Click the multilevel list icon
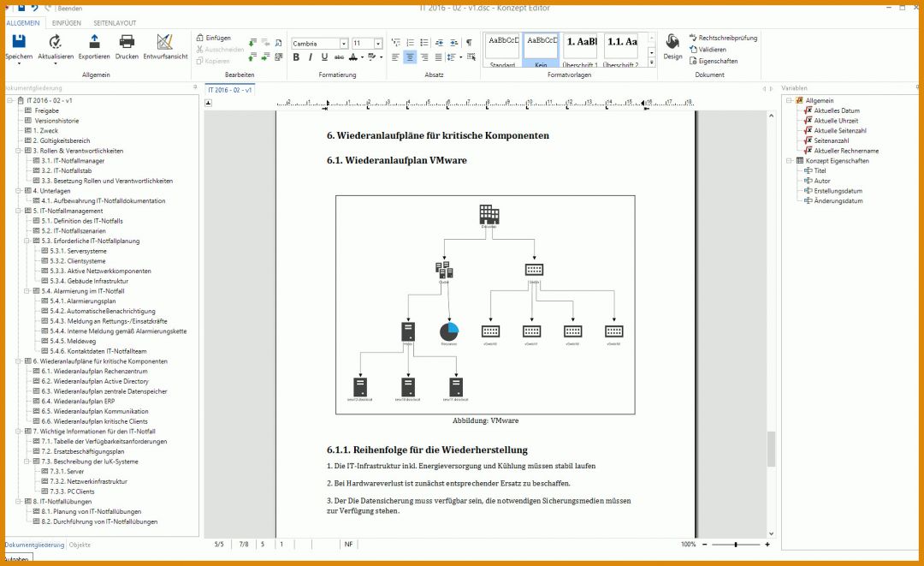Image resolution: width=924 pixels, height=566 pixels. [395, 43]
